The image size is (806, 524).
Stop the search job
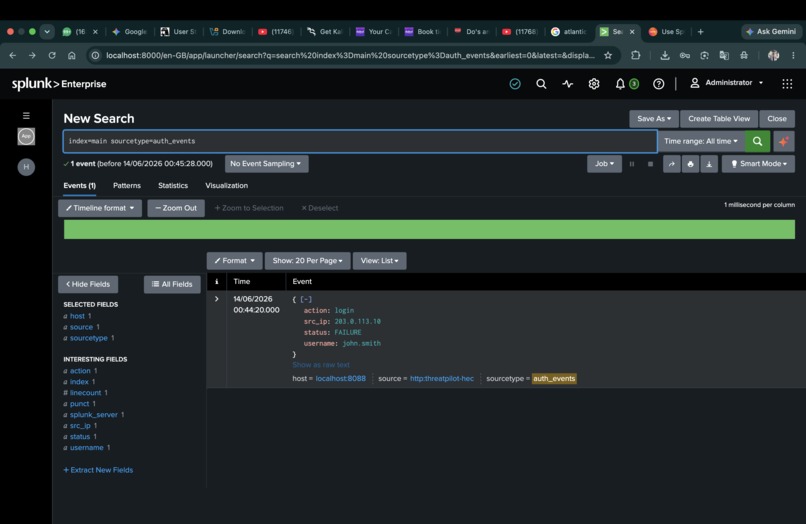(650, 164)
